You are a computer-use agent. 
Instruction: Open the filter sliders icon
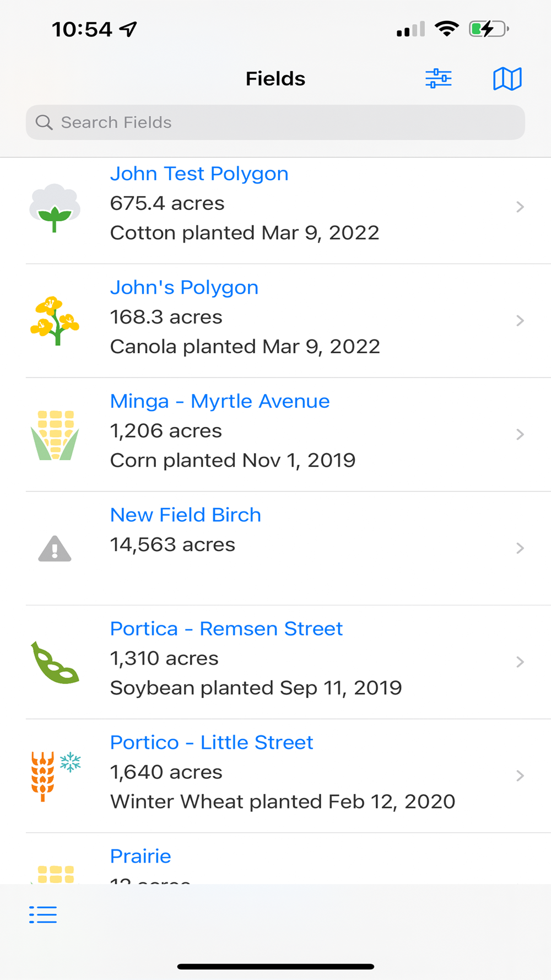coord(438,79)
